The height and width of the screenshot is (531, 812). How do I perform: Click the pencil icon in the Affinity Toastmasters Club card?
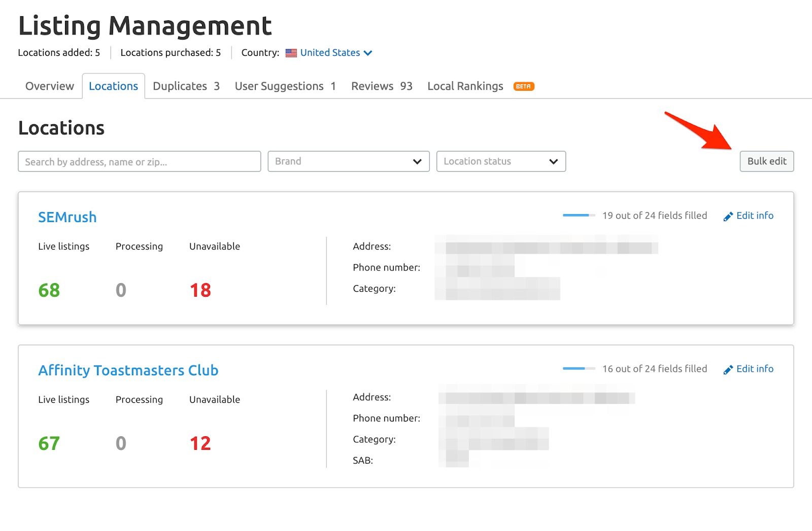pyautogui.click(x=728, y=370)
